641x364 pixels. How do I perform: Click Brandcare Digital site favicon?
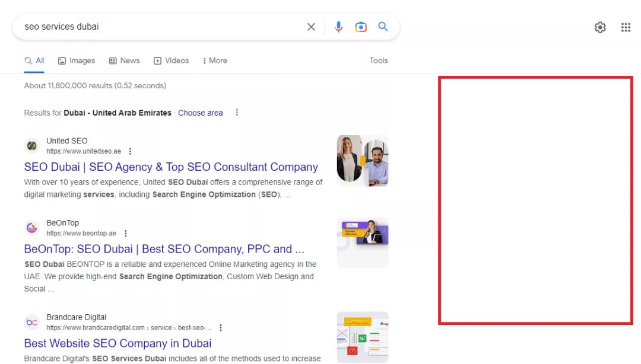click(31, 323)
